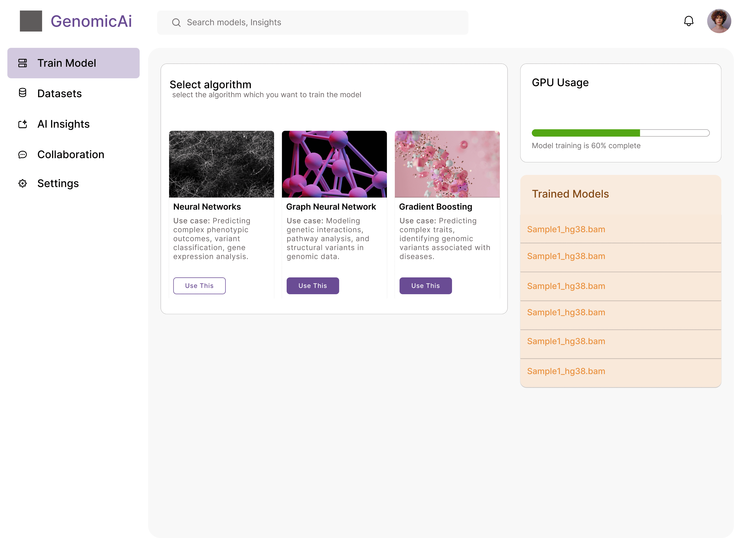Click the Collaboration chat bubble icon
The image size is (756, 538).
tap(23, 154)
